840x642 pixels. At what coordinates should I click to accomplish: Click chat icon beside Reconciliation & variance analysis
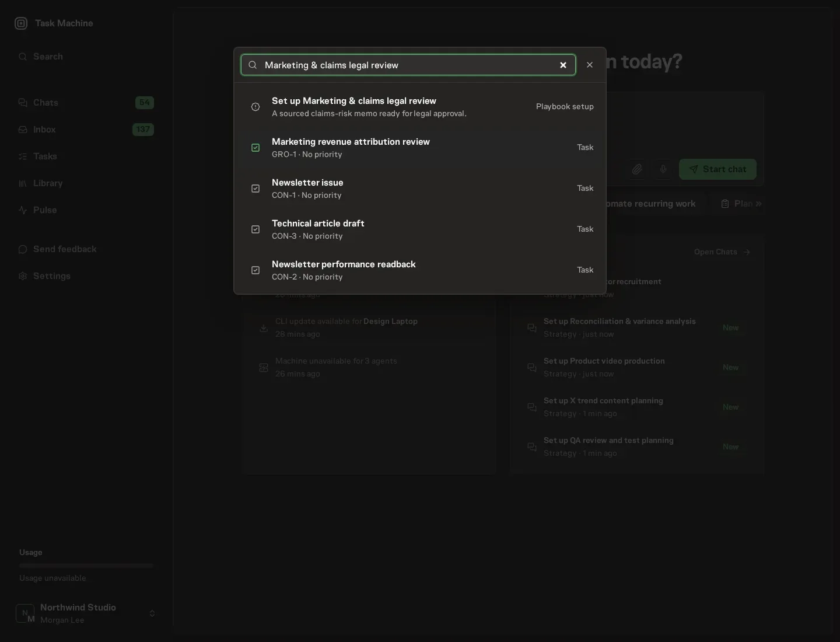(x=532, y=328)
